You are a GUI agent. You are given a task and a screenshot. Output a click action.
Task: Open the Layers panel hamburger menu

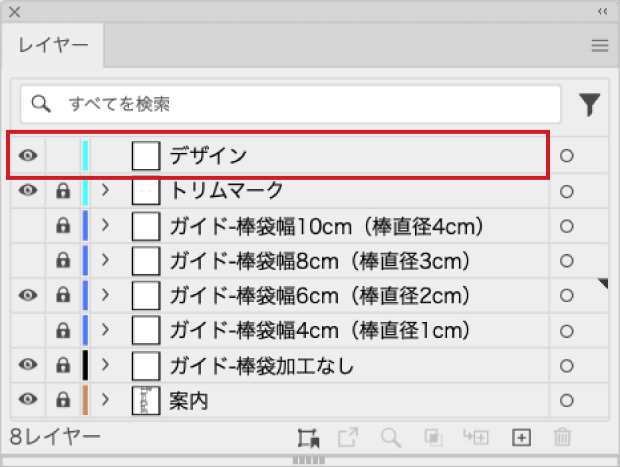(x=599, y=45)
